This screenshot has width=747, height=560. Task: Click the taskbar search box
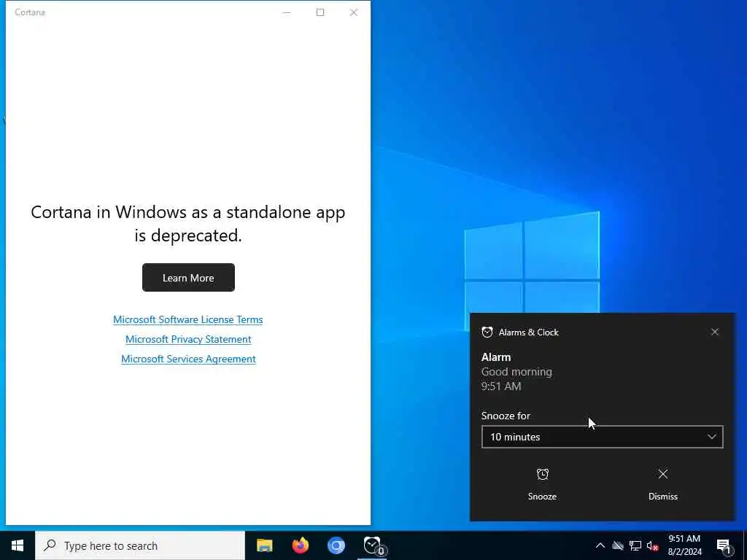[x=140, y=545]
